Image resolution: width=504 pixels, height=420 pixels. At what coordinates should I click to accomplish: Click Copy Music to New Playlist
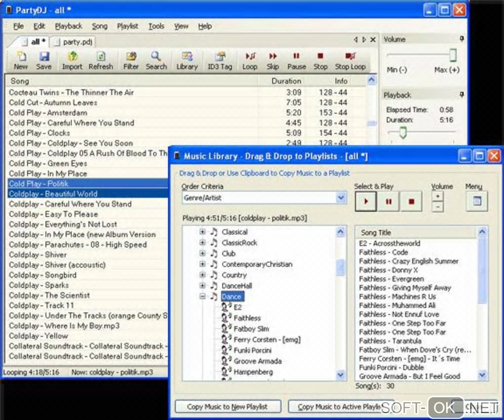[228, 407]
